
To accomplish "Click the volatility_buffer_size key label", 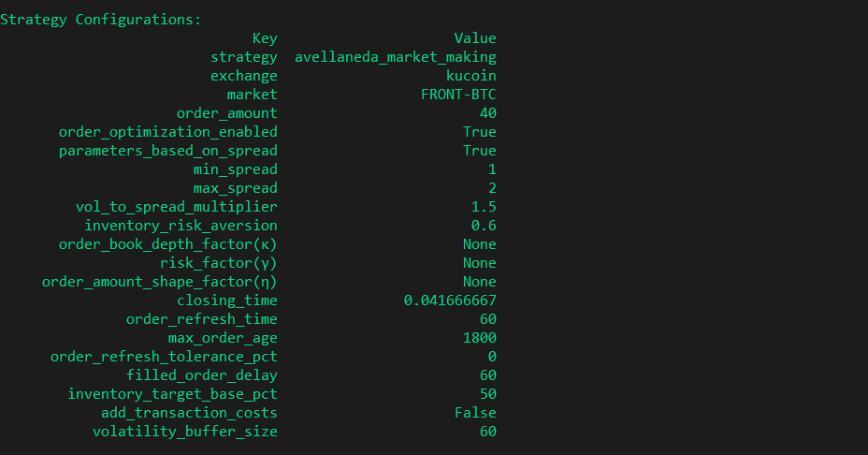I will click(184, 432).
